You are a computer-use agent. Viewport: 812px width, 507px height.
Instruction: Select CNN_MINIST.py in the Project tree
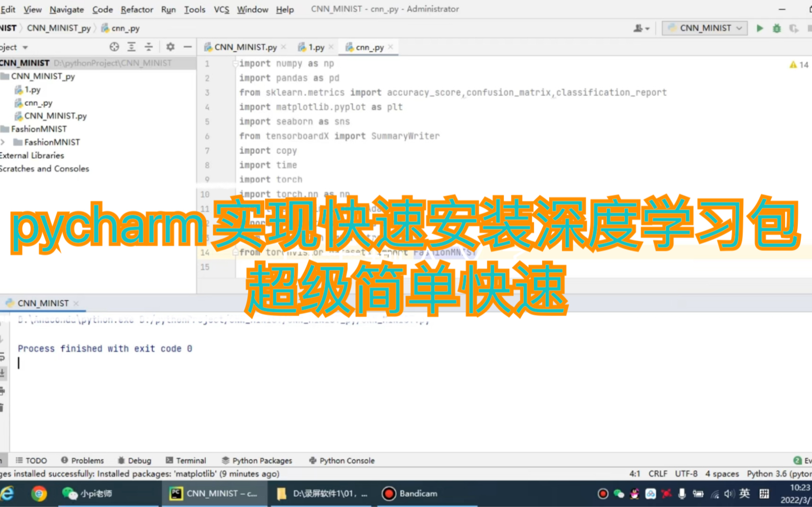(51, 116)
